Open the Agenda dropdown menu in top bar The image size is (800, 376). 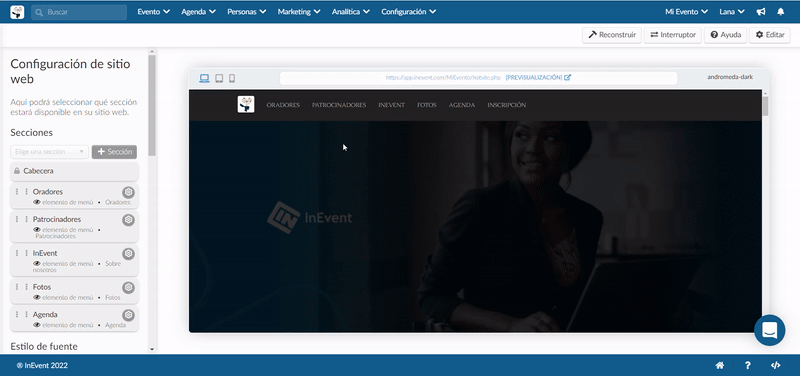pos(198,12)
